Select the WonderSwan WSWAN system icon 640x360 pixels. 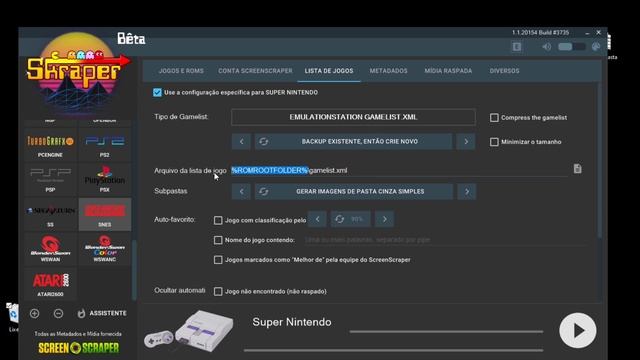pyautogui.click(x=50, y=249)
